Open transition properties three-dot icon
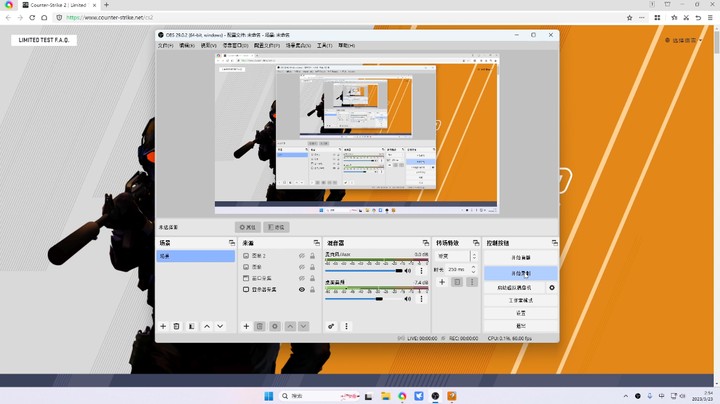This screenshot has width=720, height=404. (472, 282)
